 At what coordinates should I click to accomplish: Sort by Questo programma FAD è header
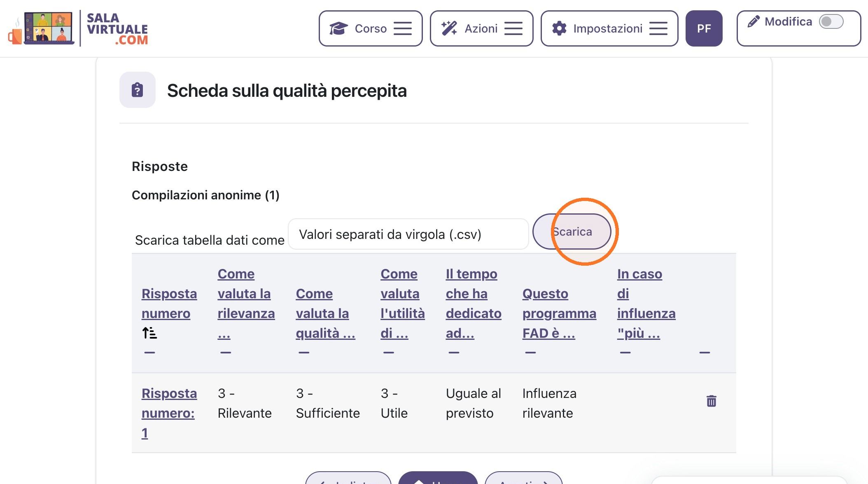pyautogui.click(x=559, y=313)
